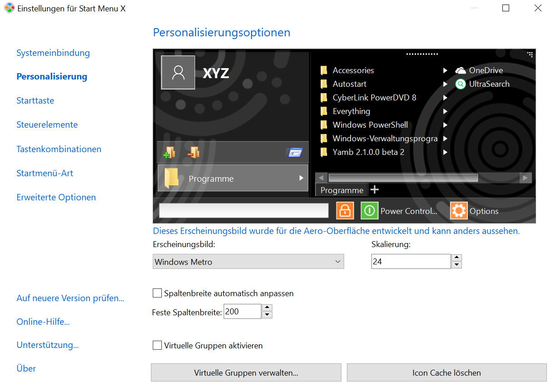The image size is (551, 392).
Task: Click the preview scrollbar right arrow
Action: click(526, 178)
